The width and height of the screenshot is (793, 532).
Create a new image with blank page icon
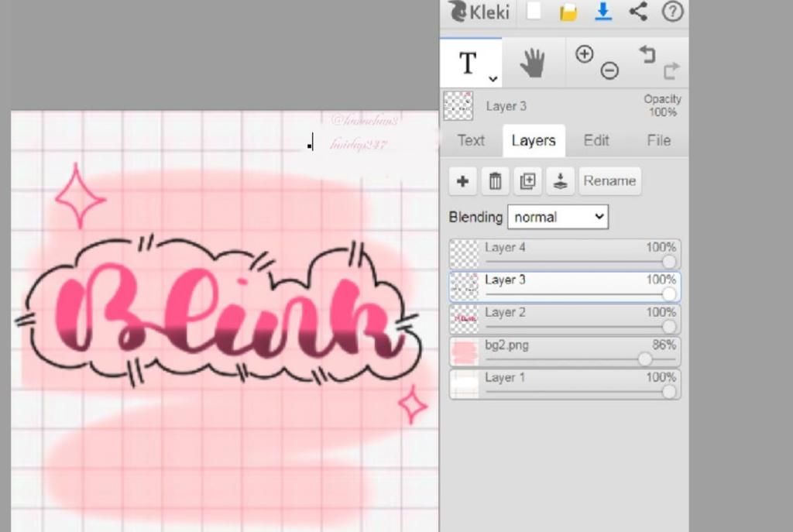[x=534, y=11]
